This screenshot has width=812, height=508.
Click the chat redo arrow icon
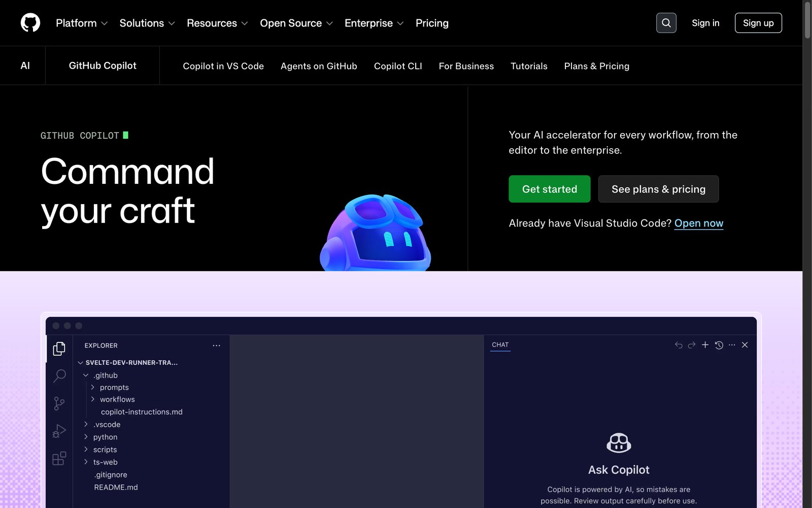(692, 345)
